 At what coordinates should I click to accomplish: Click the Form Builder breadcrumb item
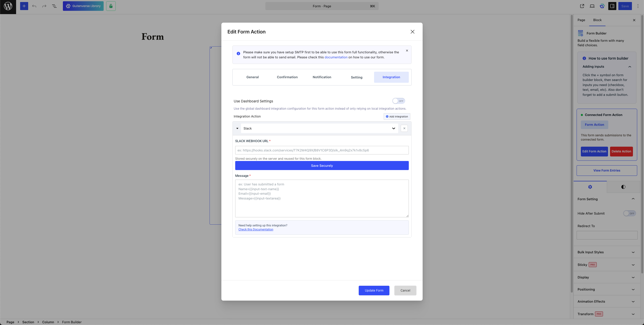point(72,322)
